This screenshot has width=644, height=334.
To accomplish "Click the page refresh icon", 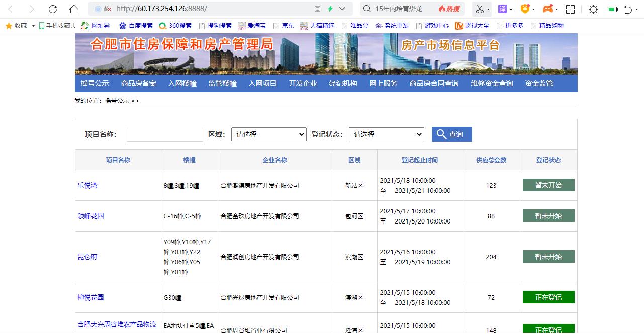I will click(52, 9).
